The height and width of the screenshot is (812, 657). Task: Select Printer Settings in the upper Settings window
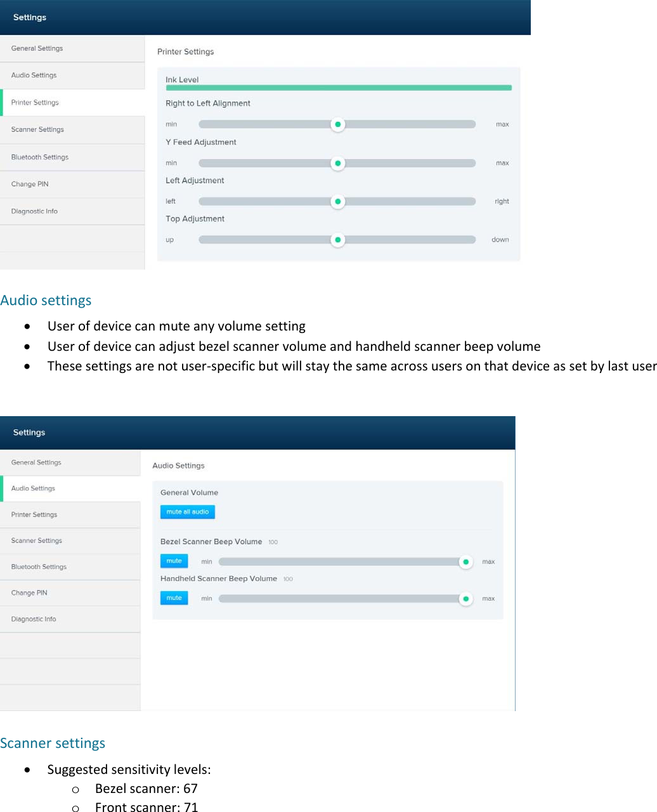pos(72,103)
